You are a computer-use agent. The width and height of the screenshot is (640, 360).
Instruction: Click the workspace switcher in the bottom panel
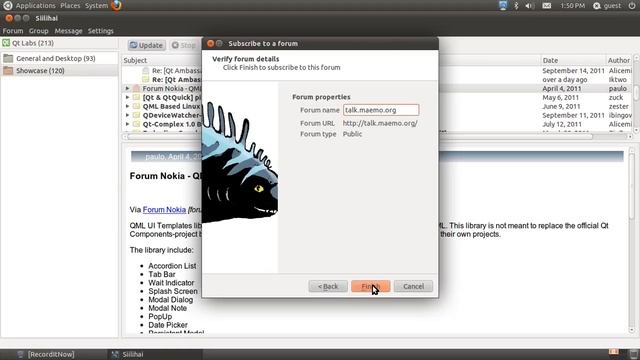(x=614, y=352)
